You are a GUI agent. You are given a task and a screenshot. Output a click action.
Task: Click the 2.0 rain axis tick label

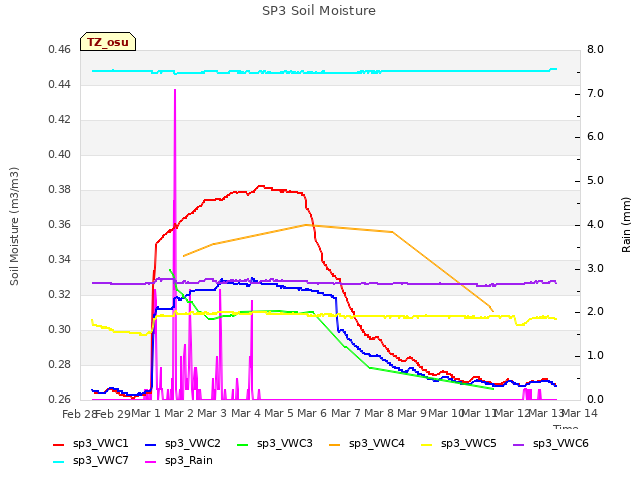pyautogui.click(x=595, y=312)
